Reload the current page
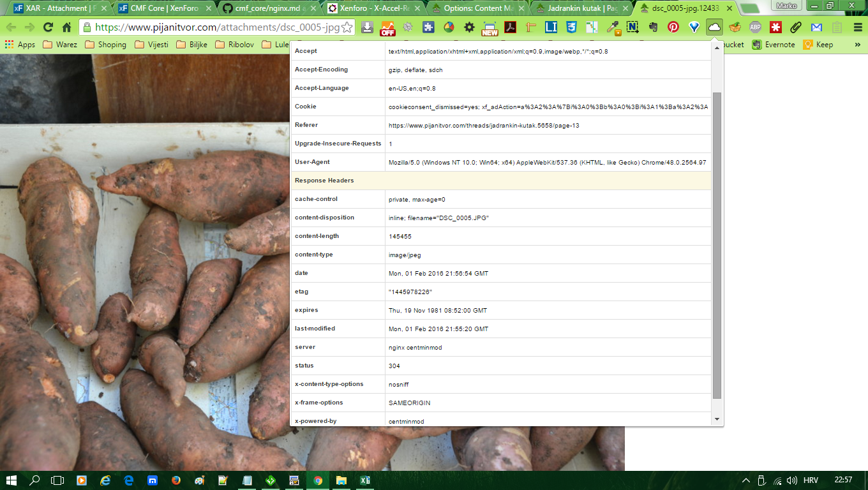Screen dimensions: 868x490 [x=48, y=27]
